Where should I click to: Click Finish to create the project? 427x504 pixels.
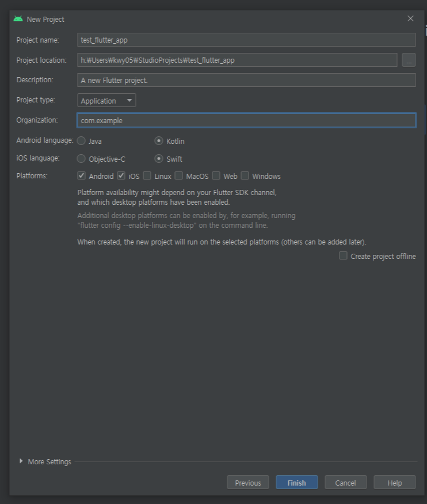pos(297,483)
